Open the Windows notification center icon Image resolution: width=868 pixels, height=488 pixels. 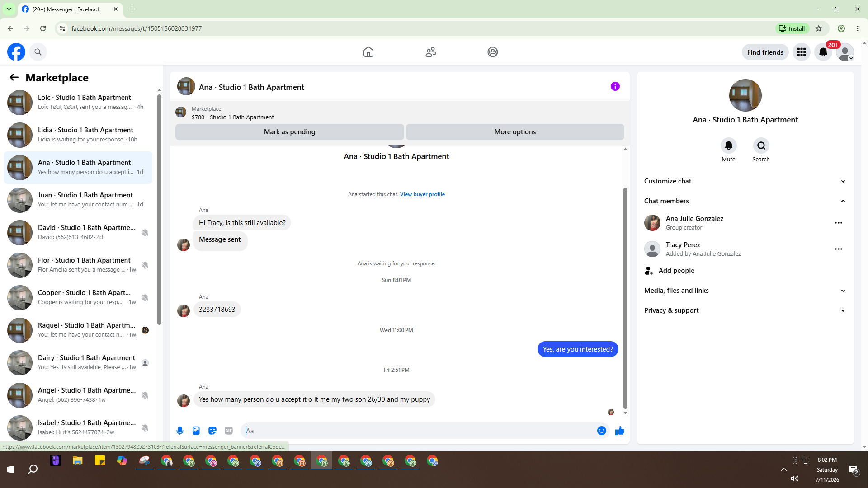click(x=854, y=470)
